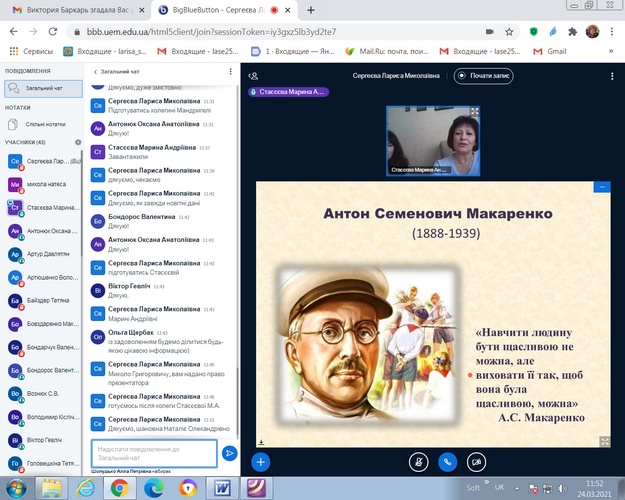Select participant микола натеса
The width and height of the screenshot is (625, 500).
[44, 185]
